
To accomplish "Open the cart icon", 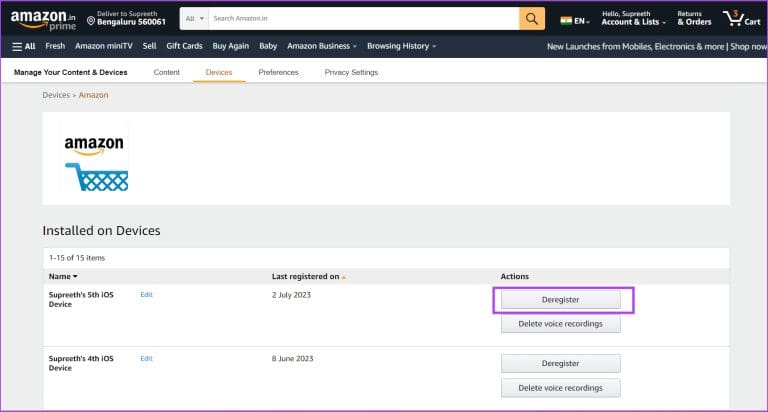I will pos(742,19).
